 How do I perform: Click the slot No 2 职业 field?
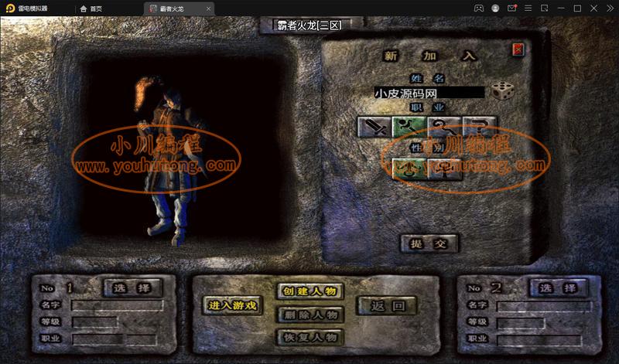(x=539, y=339)
